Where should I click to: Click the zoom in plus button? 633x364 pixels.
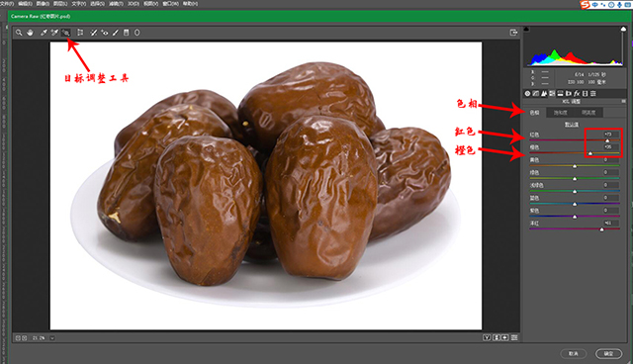24,337
